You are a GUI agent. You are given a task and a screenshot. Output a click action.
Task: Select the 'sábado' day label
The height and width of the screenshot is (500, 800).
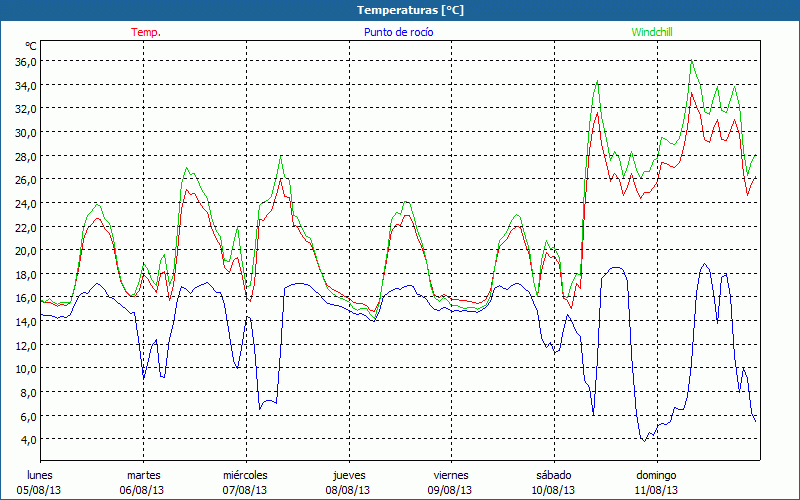[x=552, y=475]
